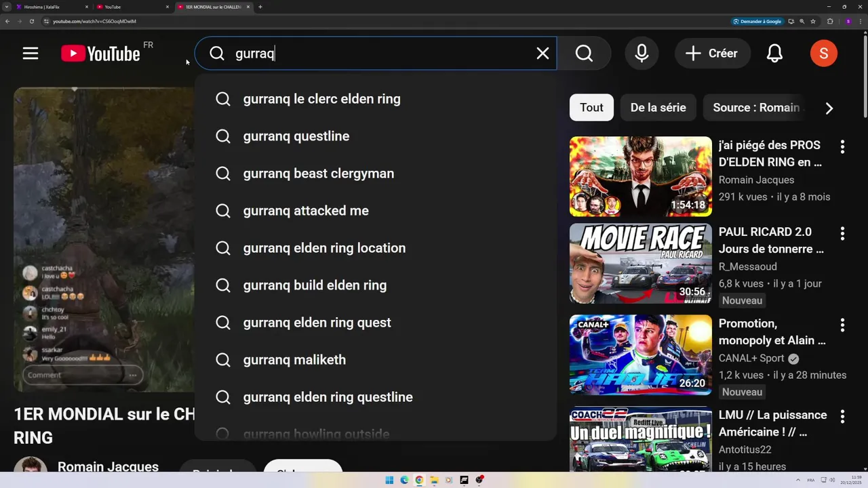Choose the suggestion "gurranq attacked me"
The width and height of the screenshot is (868, 488).
[376, 211]
